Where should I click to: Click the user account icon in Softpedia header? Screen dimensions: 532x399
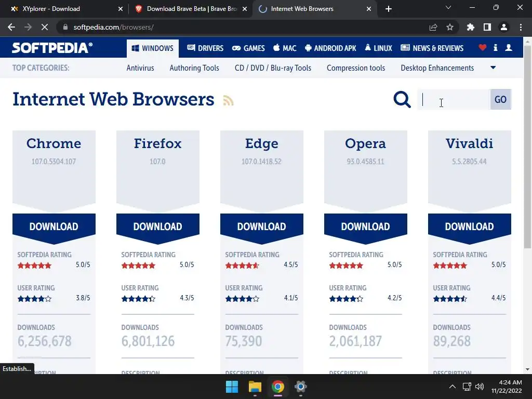pos(509,47)
